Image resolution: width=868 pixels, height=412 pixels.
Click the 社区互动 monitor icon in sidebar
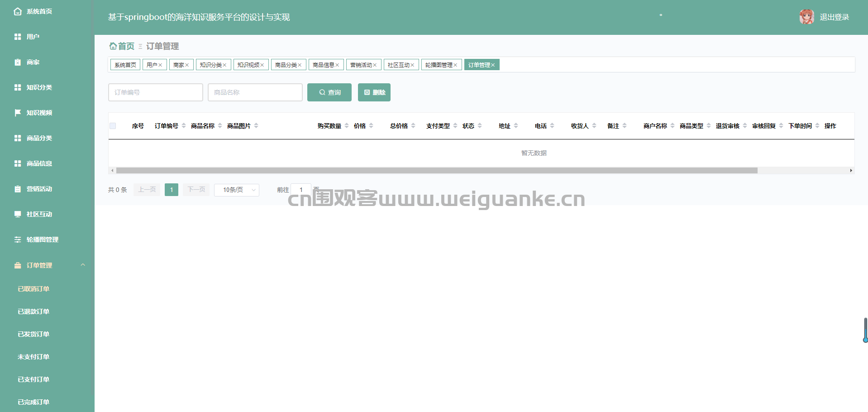[18, 214]
